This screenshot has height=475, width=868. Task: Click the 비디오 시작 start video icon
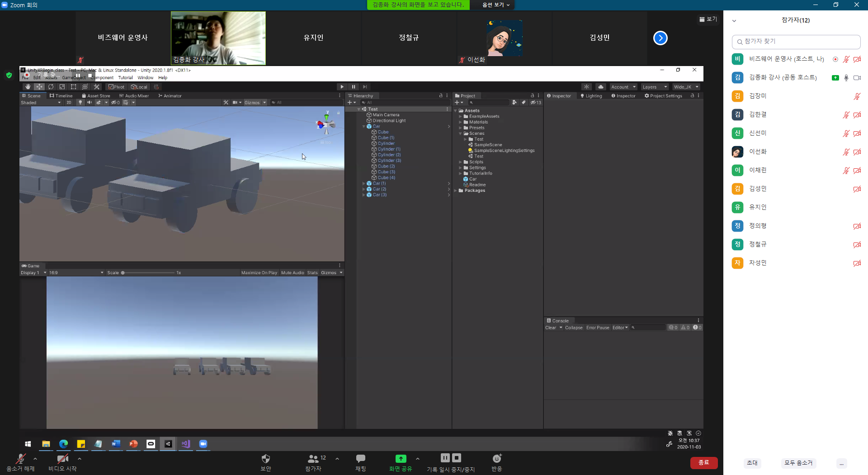click(62, 459)
